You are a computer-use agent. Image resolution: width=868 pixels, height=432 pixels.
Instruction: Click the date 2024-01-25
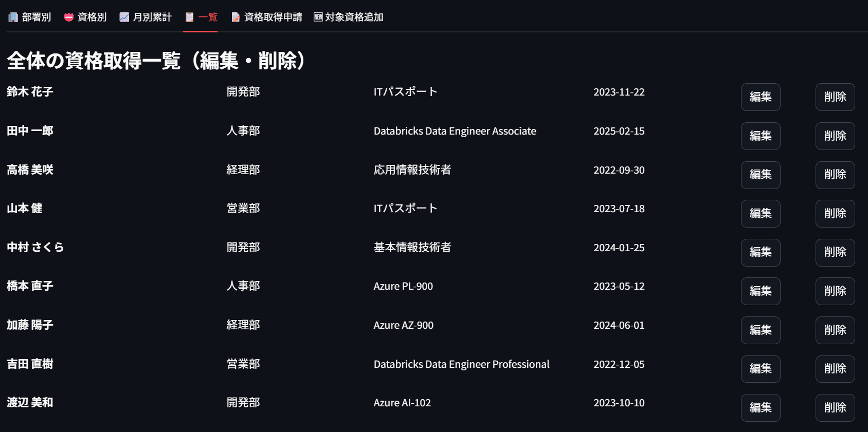tap(619, 248)
